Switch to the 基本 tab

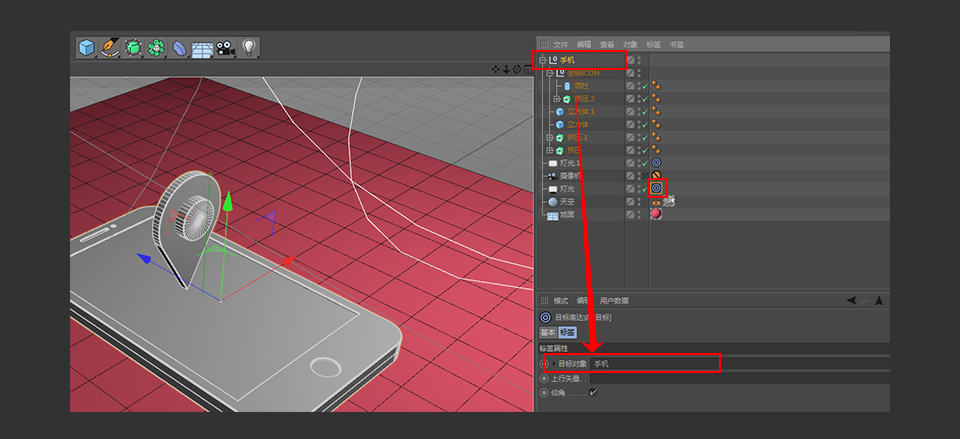(548, 332)
